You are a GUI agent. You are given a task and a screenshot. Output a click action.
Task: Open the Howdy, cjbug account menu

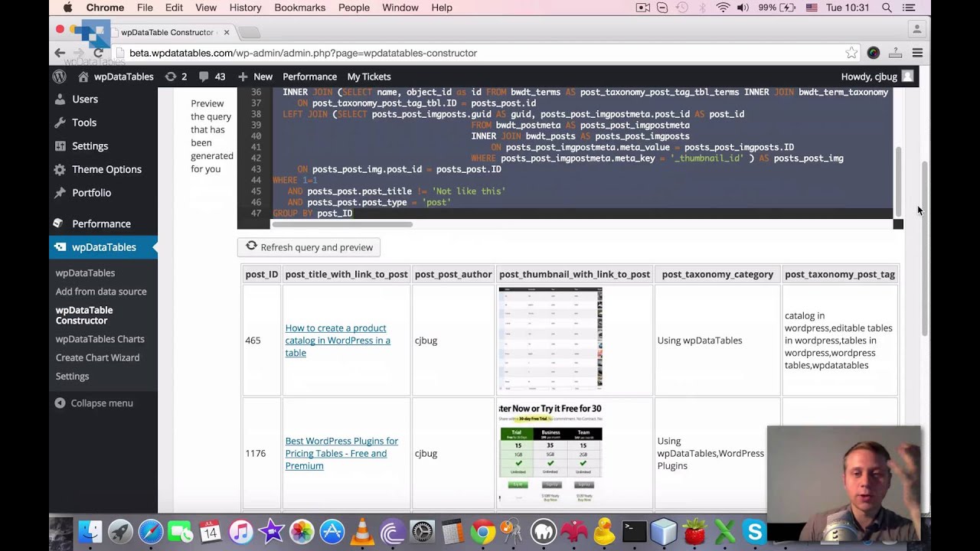coord(877,77)
